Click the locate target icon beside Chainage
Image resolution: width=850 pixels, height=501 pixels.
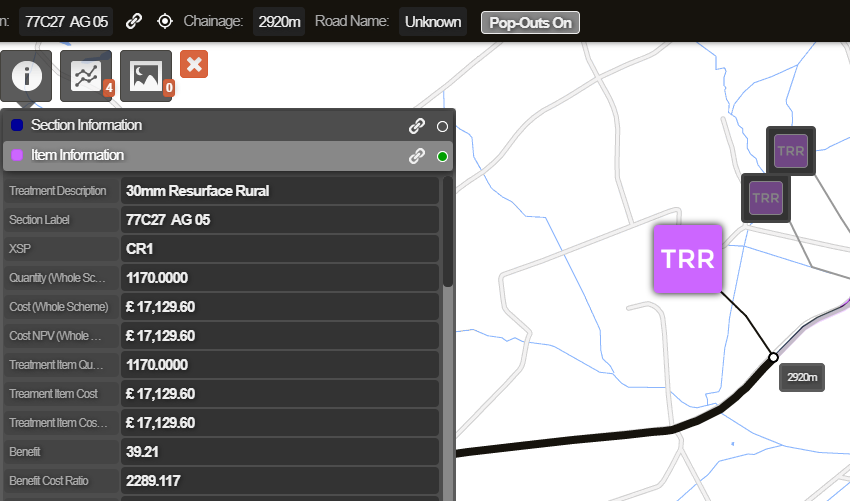click(x=165, y=21)
